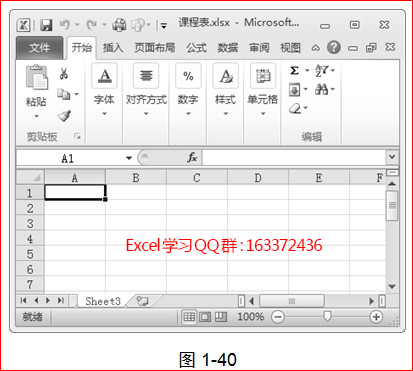Switch to the 开始 ribbon tab
Image resolution: width=413 pixels, height=371 pixels.
click(x=82, y=48)
